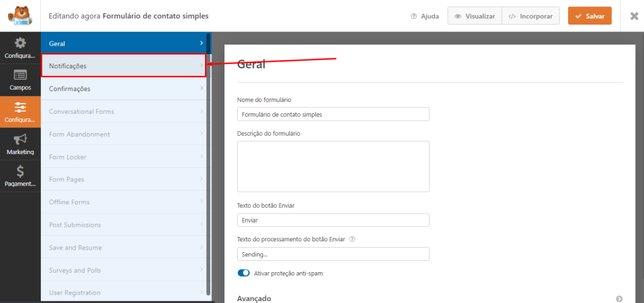The width and height of the screenshot is (644, 303).
Task: Click the Ativar proteção anti-spam label
Action: click(x=288, y=273)
